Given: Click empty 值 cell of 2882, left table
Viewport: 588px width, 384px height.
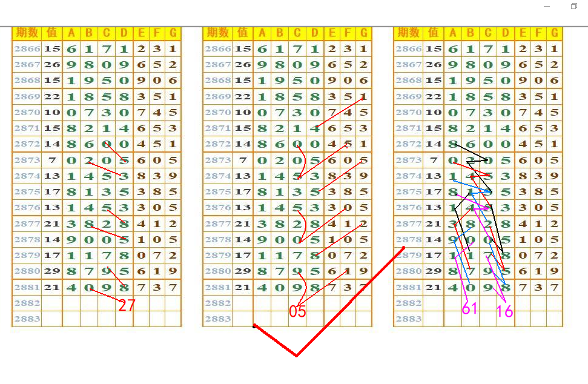Looking at the screenshot, I should point(51,303).
